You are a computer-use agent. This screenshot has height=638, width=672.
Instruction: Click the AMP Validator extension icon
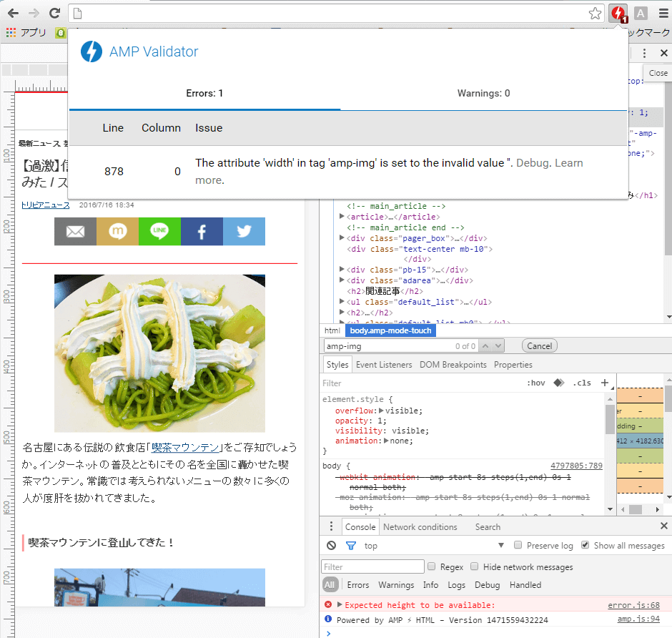tap(618, 14)
